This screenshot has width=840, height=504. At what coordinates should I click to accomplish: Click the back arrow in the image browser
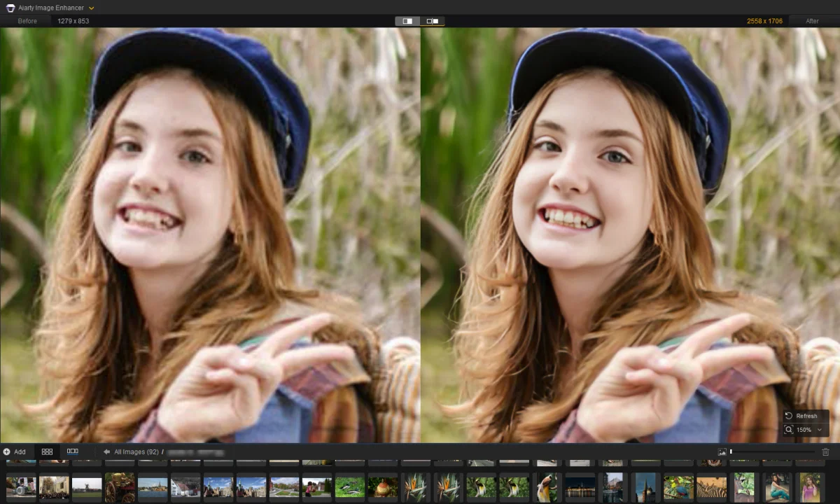click(x=107, y=452)
